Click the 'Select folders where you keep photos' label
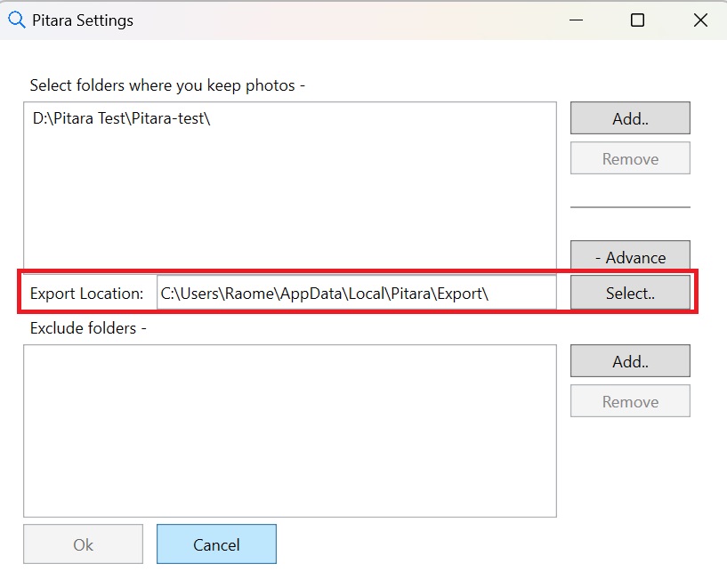 click(166, 85)
